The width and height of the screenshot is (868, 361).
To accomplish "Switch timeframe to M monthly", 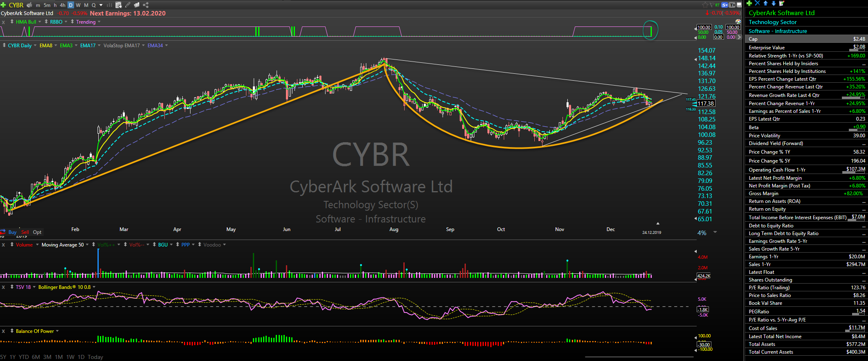I will coord(86,5).
